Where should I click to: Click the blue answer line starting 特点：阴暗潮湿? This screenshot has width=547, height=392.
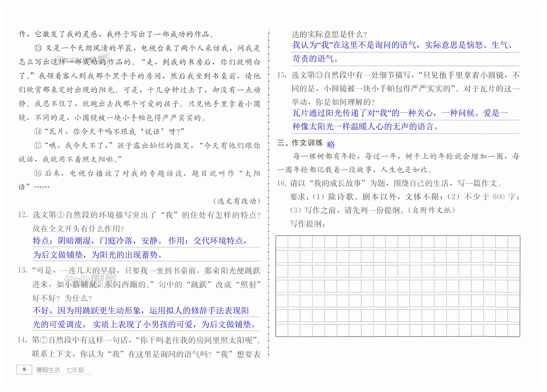pos(140,241)
